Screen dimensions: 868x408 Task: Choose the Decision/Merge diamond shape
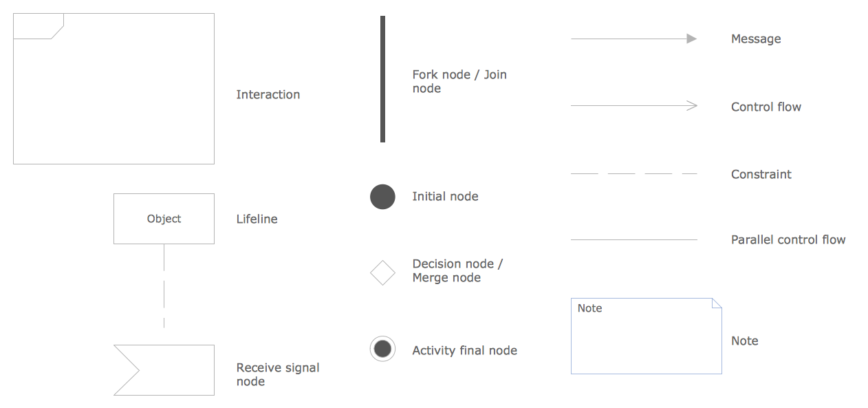(x=382, y=272)
